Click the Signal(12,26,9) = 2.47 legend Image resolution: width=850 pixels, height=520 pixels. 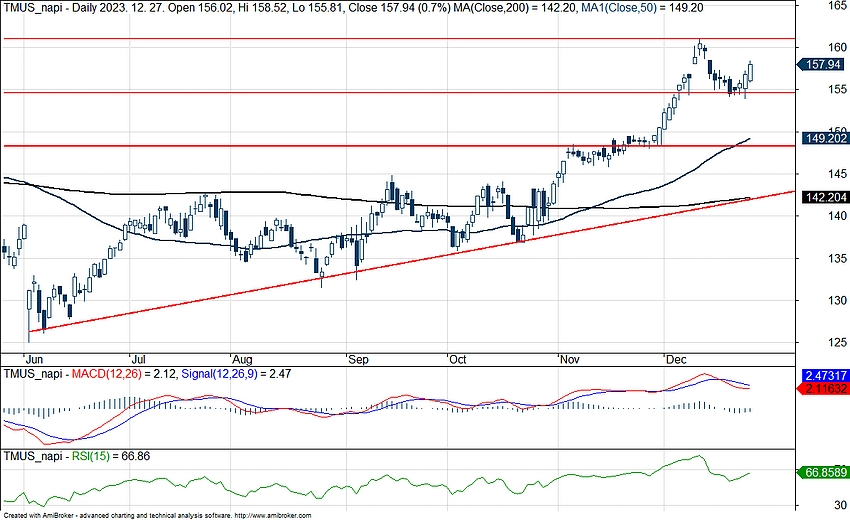tap(236, 374)
